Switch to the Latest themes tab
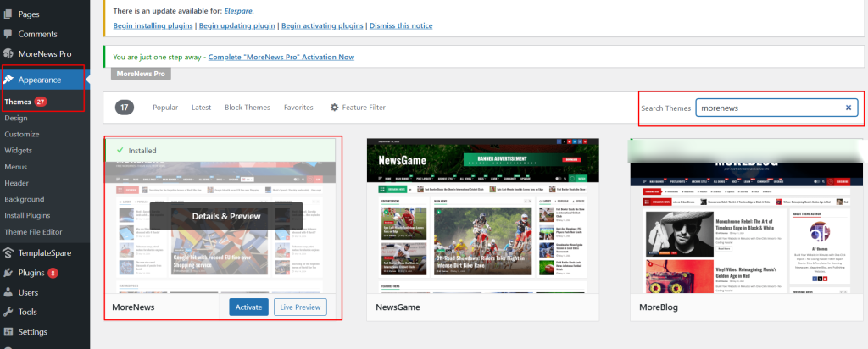The image size is (868, 349). [x=202, y=108]
